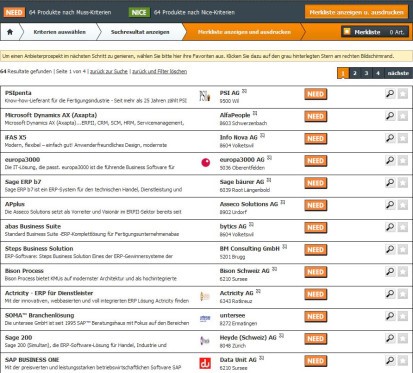The height and width of the screenshot is (373, 413).
Task: Jump to nächste results page
Action: click(398, 73)
